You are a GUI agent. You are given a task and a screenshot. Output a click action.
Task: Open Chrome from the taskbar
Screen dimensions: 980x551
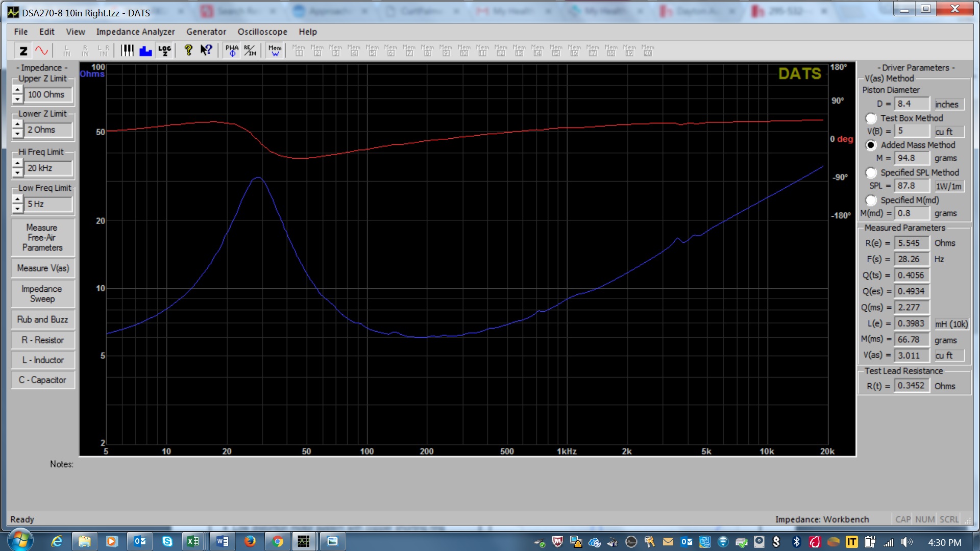coord(277,541)
